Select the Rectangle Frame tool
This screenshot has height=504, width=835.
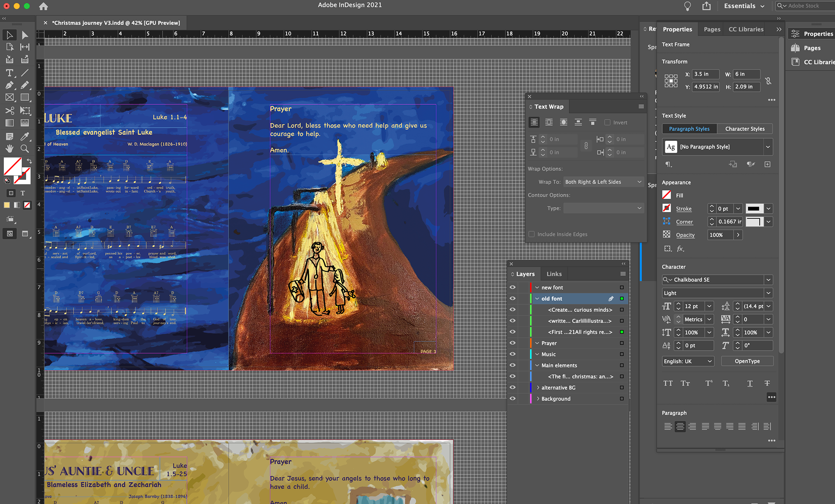[x=10, y=97]
